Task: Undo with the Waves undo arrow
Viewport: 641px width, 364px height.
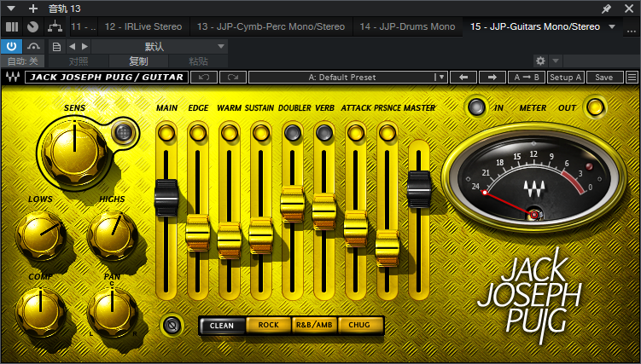Action: point(204,77)
